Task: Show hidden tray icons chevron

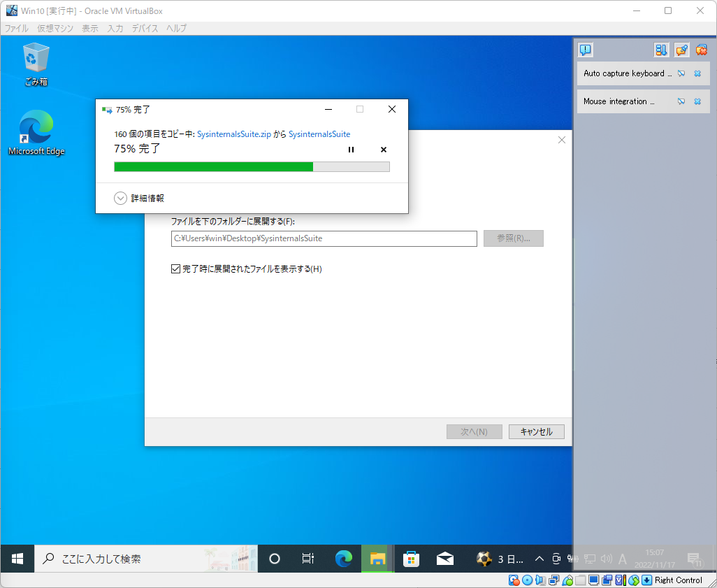Action: point(539,559)
